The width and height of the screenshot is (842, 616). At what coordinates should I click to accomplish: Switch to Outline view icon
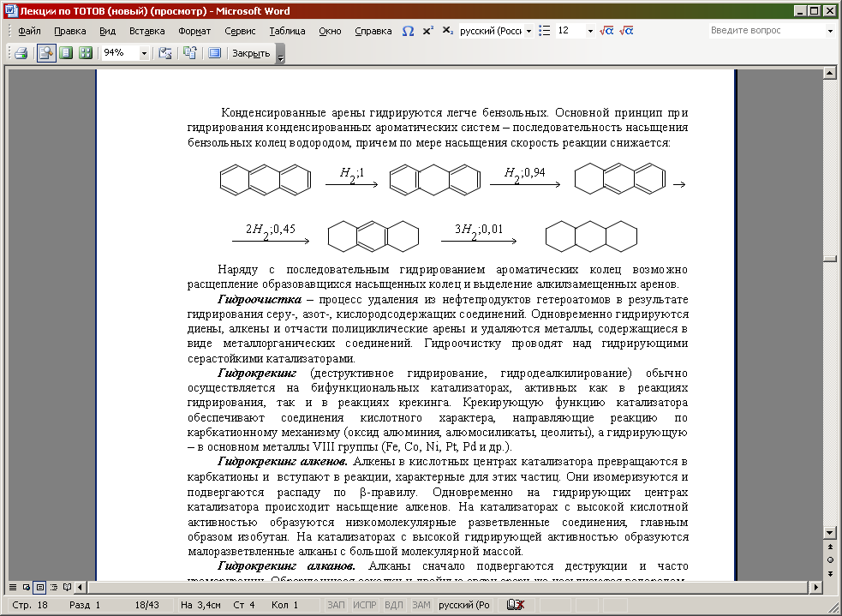click(54, 588)
